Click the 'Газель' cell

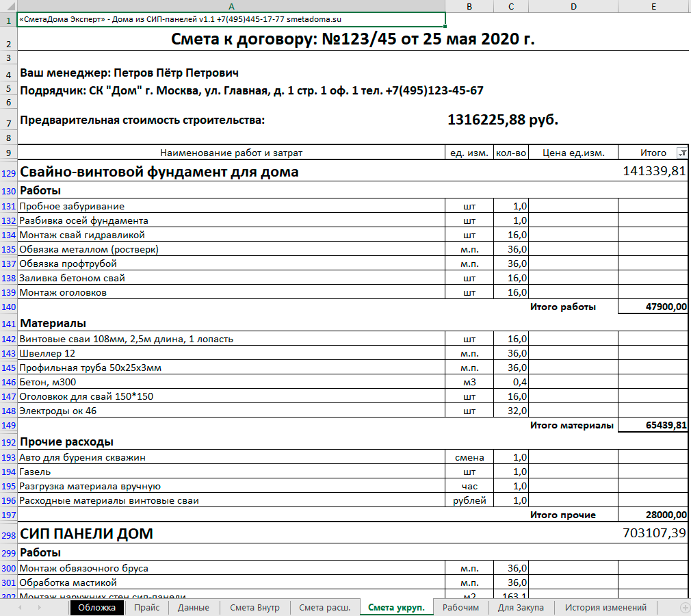[231, 472]
